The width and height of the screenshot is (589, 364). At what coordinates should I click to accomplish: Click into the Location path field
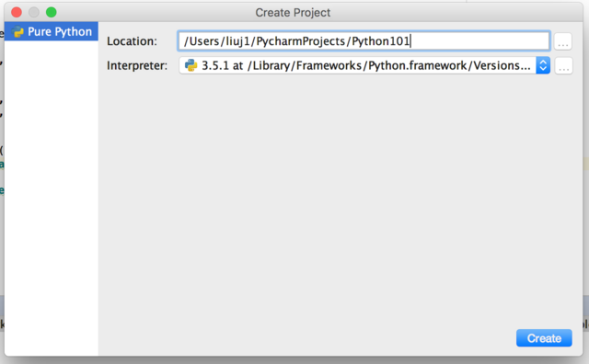(364, 40)
